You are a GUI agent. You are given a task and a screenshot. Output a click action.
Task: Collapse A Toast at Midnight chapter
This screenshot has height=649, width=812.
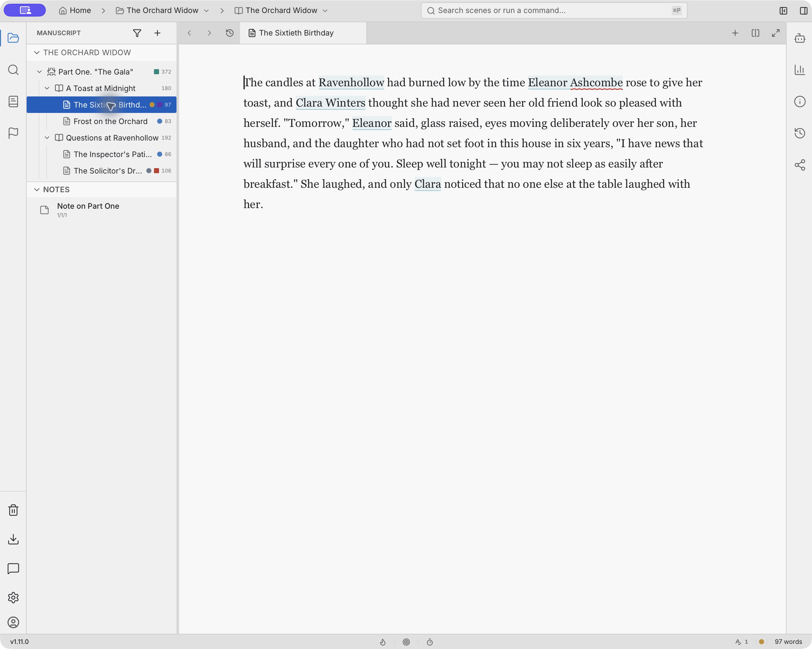coord(47,88)
